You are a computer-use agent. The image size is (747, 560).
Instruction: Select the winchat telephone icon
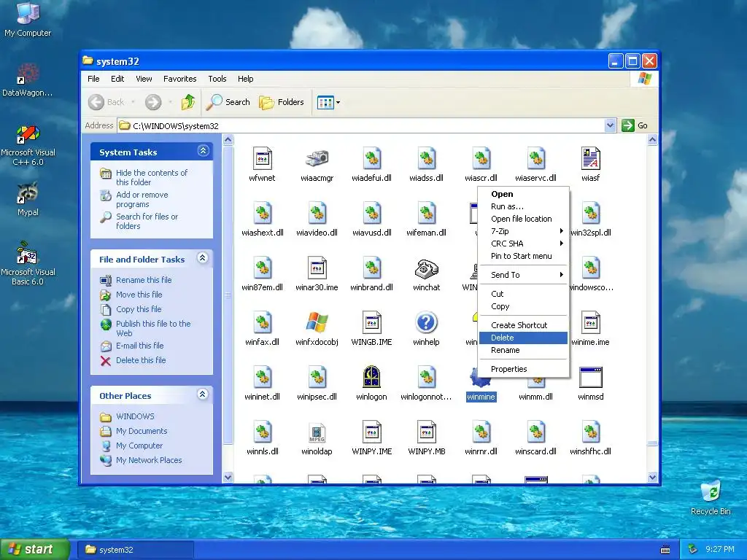(x=426, y=268)
